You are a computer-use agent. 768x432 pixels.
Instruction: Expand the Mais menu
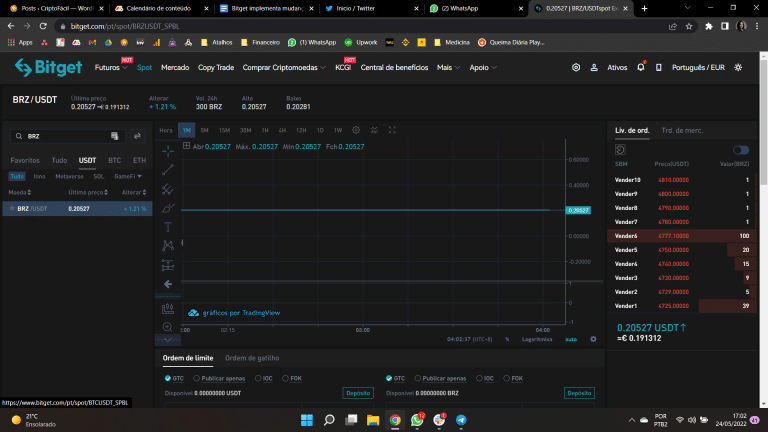click(448, 68)
